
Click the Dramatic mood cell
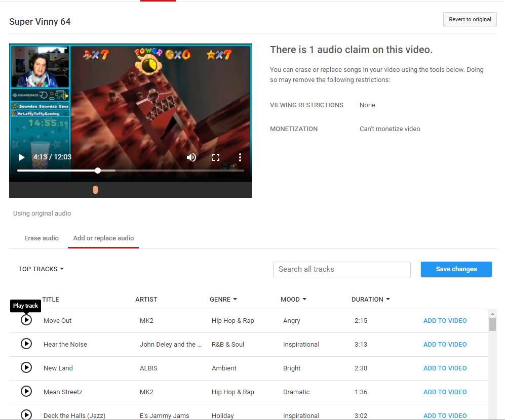click(296, 392)
